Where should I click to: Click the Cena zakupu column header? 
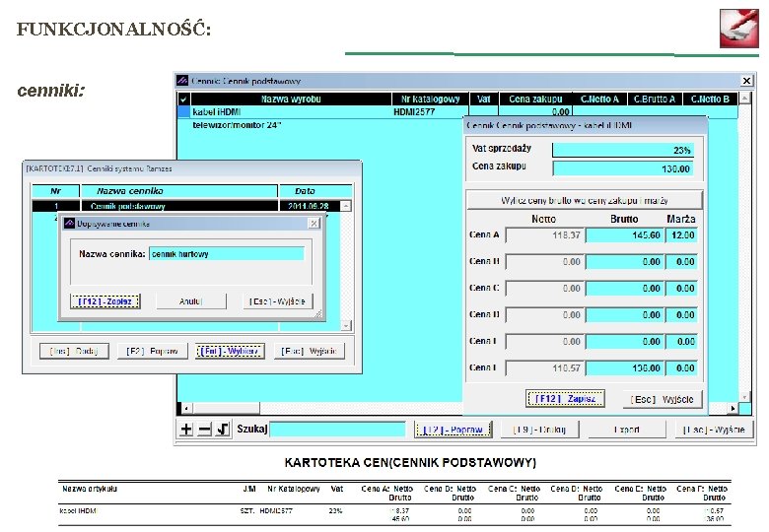click(x=535, y=99)
